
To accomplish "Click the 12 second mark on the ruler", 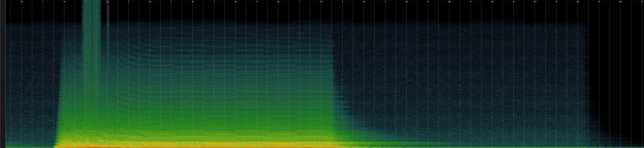I will (x=513, y=2).
